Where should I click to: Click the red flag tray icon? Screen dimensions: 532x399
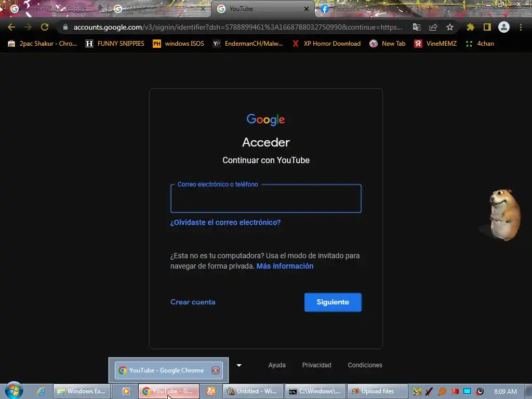[x=455, y=391]
